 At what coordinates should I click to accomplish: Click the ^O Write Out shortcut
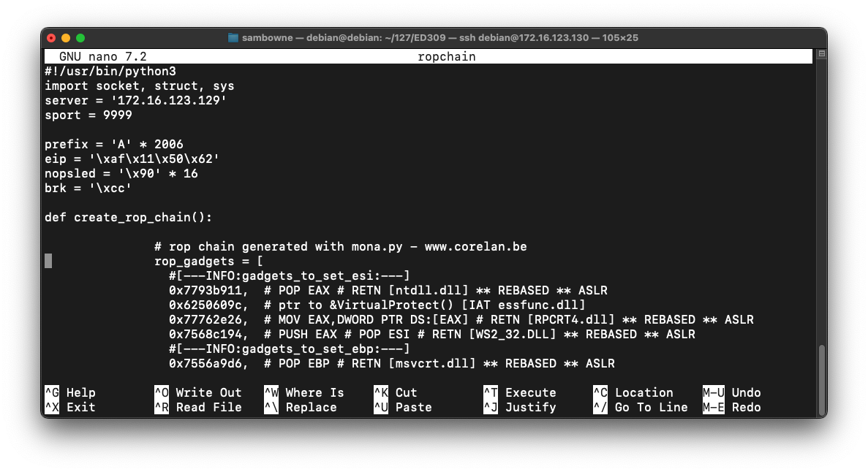[198, 392]
